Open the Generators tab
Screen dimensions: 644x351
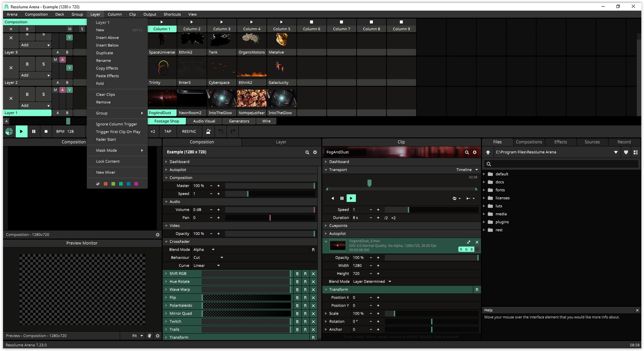(x=239, y=121)
